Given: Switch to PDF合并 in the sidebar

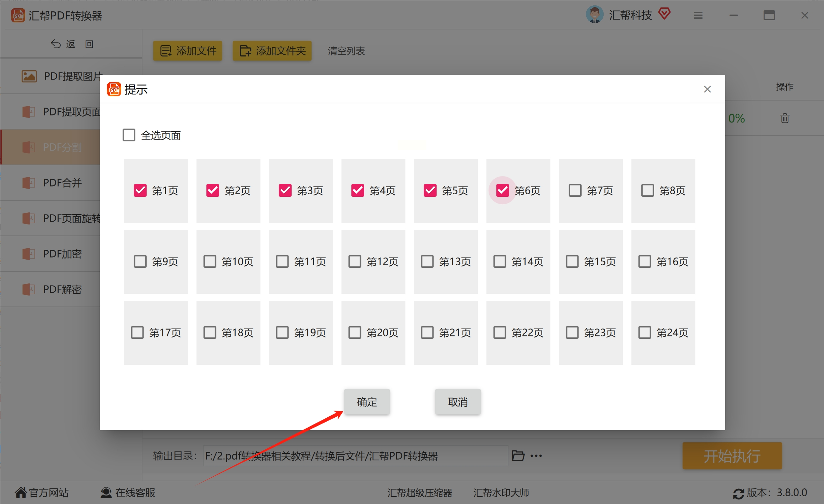Looking at the screenshot, I should [x=62, y=183].
